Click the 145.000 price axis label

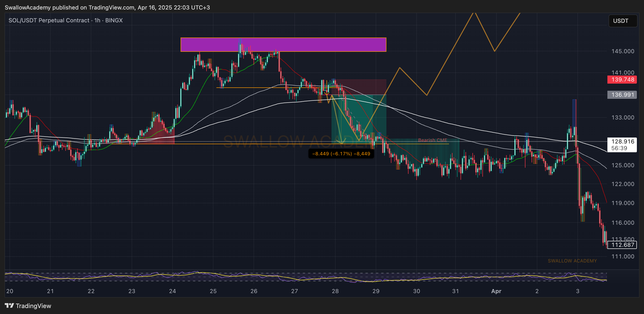click(623, 51)
